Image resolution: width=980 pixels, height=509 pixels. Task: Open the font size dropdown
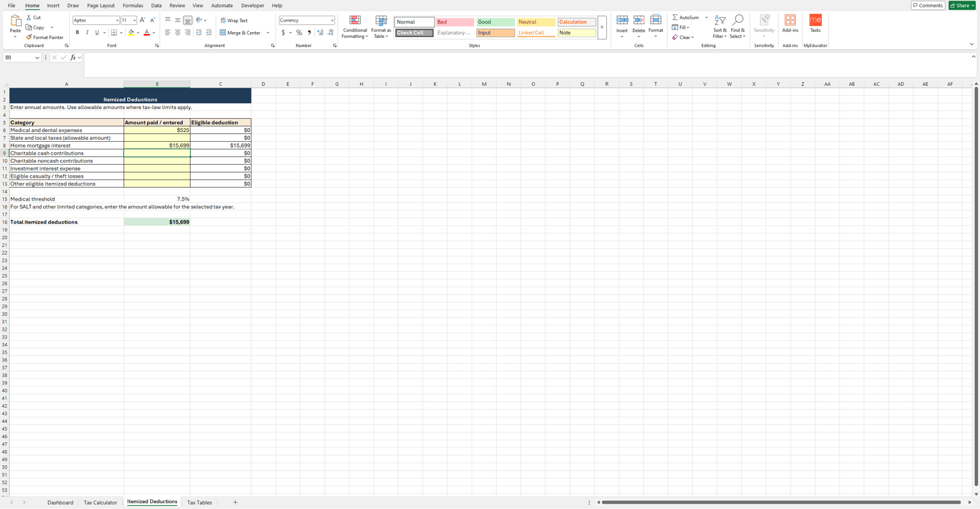tap(135, 20)
